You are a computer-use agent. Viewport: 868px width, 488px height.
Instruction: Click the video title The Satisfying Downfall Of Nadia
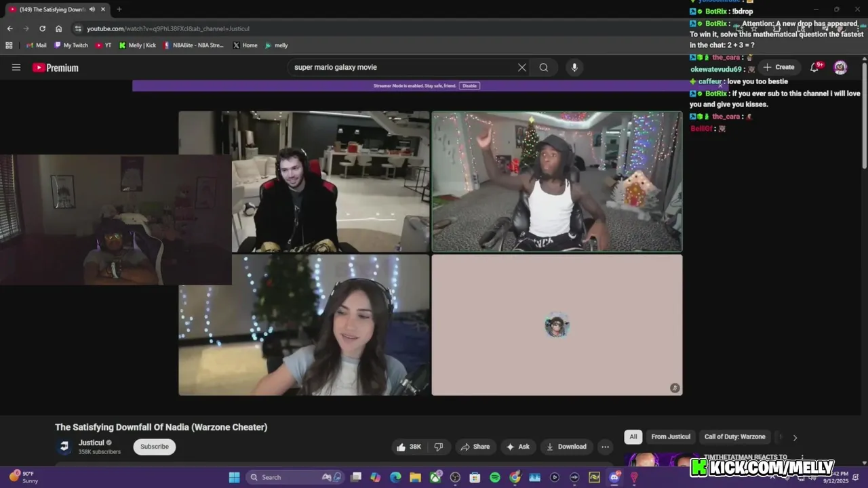(161, 427)
